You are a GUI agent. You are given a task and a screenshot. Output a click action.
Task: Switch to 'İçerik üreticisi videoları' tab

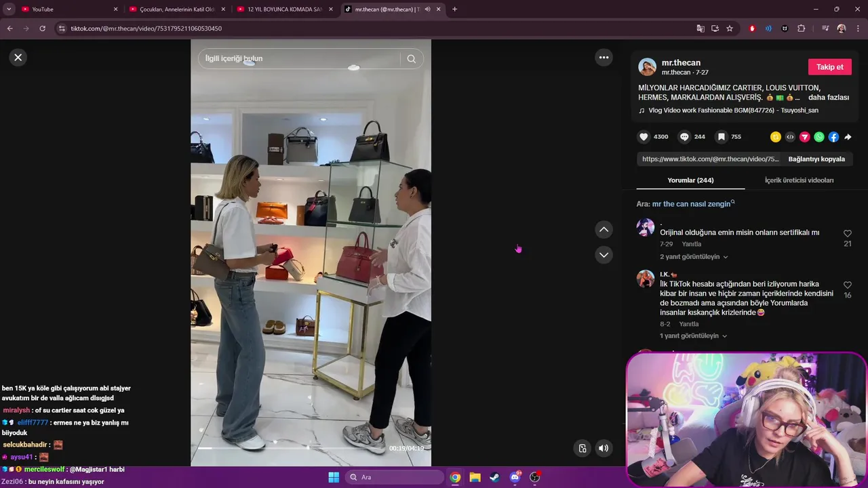point(799,180)
